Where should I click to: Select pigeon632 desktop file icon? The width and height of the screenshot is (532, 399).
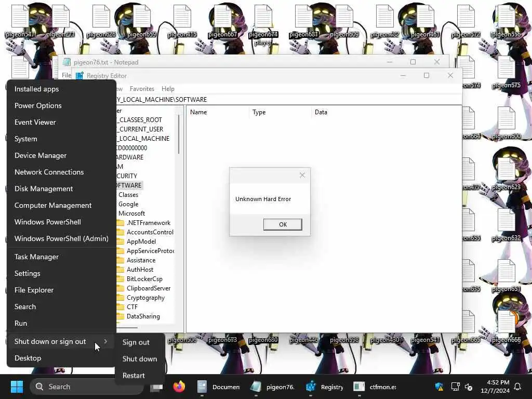coord(506,224)
